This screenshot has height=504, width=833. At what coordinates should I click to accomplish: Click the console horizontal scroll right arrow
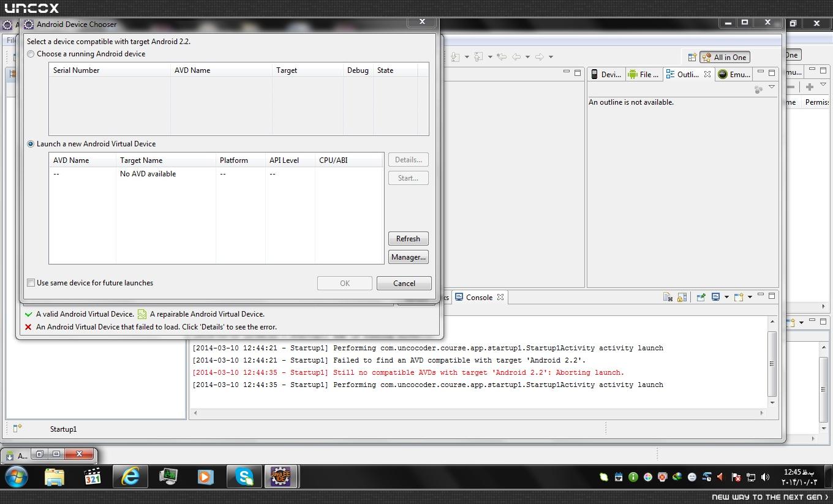(x=762, y=413)
